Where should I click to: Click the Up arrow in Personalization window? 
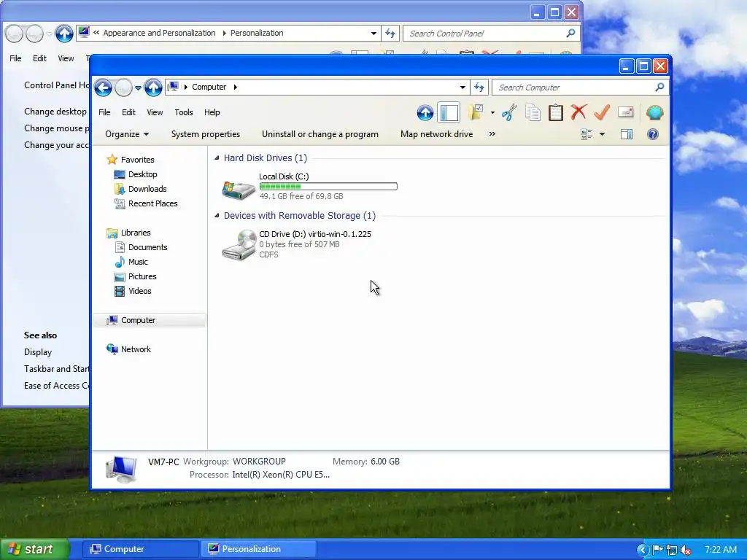coord(64,34)
